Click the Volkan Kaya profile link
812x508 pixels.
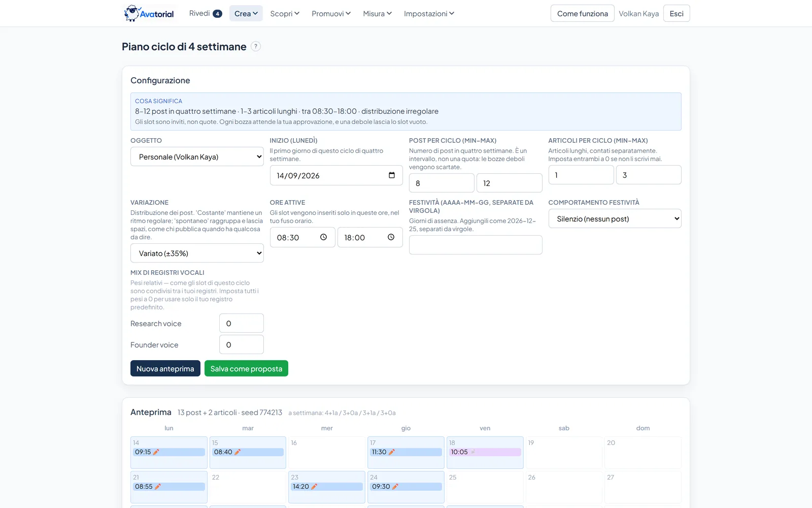coord(639,14)
